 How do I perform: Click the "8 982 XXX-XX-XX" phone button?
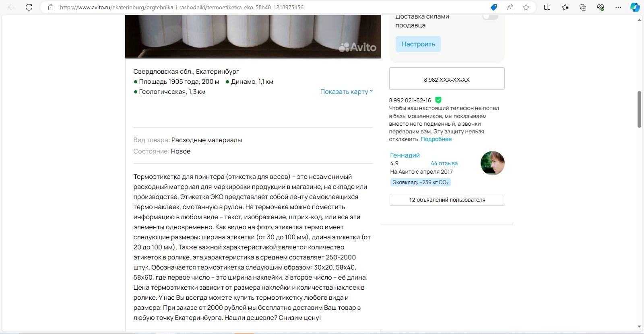tap(447, 79)
